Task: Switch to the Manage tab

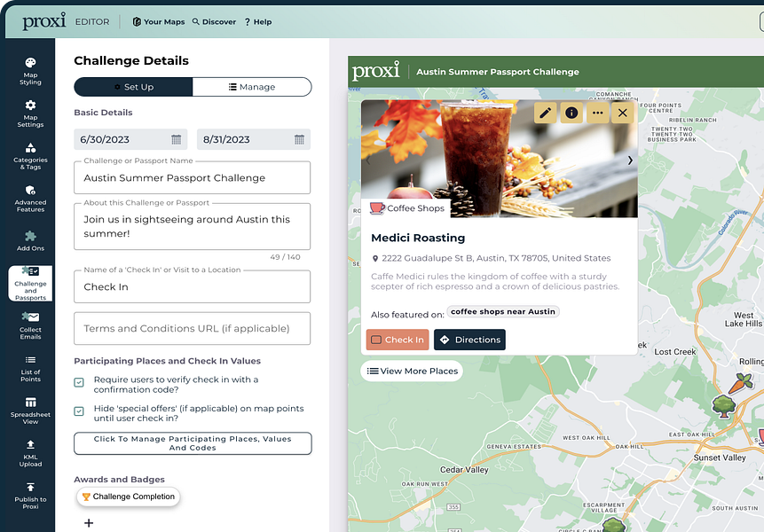Action: coord(252,87)
